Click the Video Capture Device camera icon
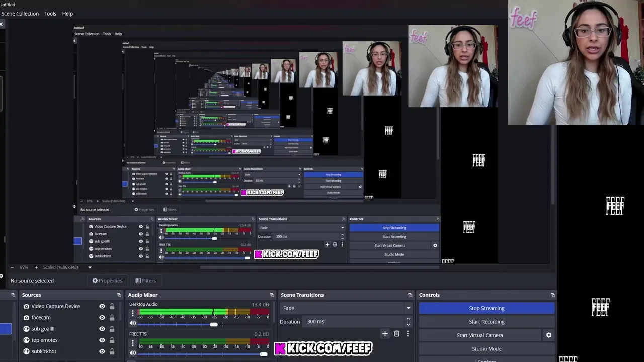The height and width of the screenshot is (362, 644). pyautogui.click(x=26, y=306)
